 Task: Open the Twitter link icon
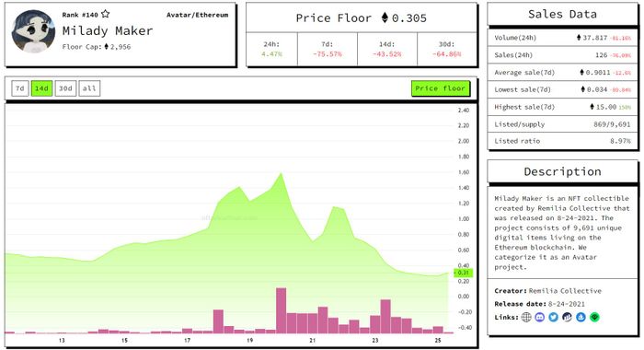point(553,317)
